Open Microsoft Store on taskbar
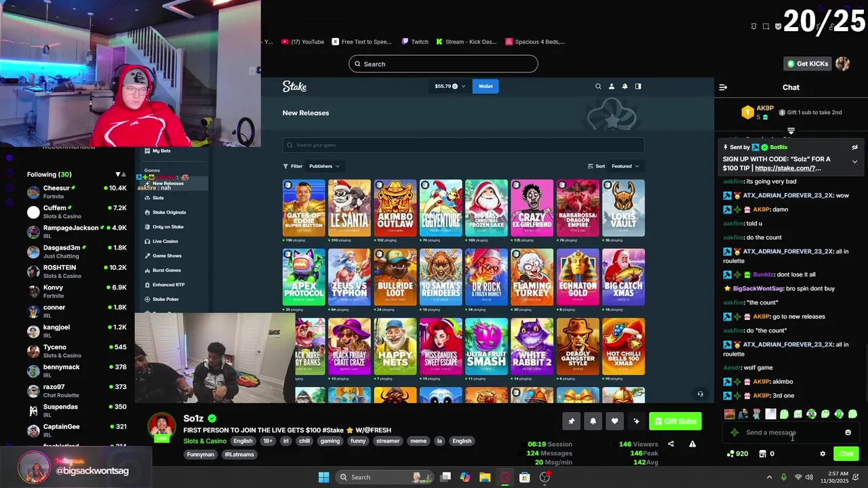This screenshot has width=868, height=488. click(524, 477)
